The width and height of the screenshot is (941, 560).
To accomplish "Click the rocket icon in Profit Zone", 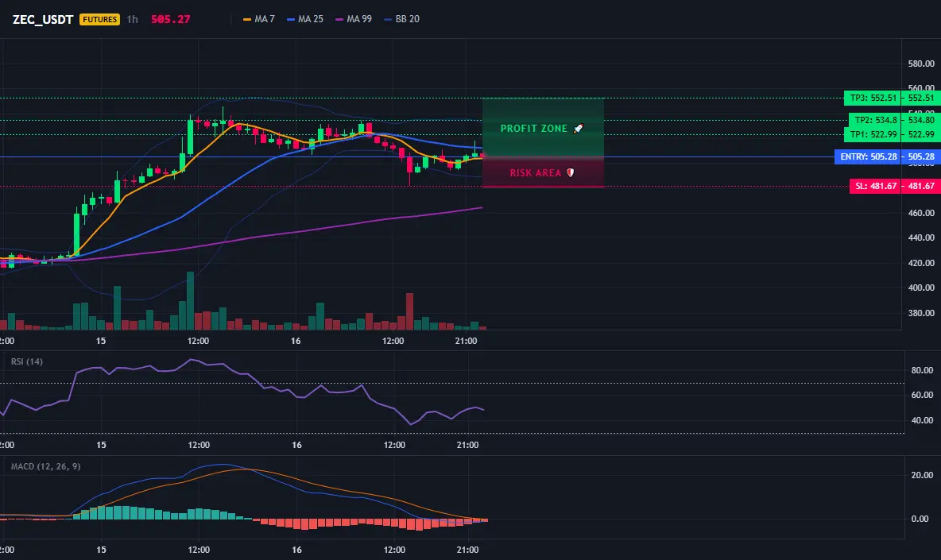I will (x=578, y=129).
